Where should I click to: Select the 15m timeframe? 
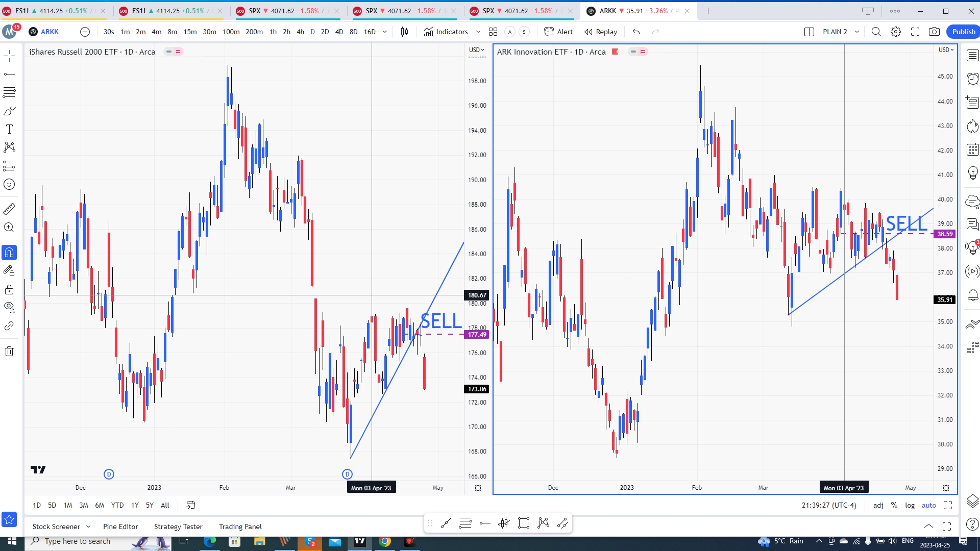click(190, 32)
